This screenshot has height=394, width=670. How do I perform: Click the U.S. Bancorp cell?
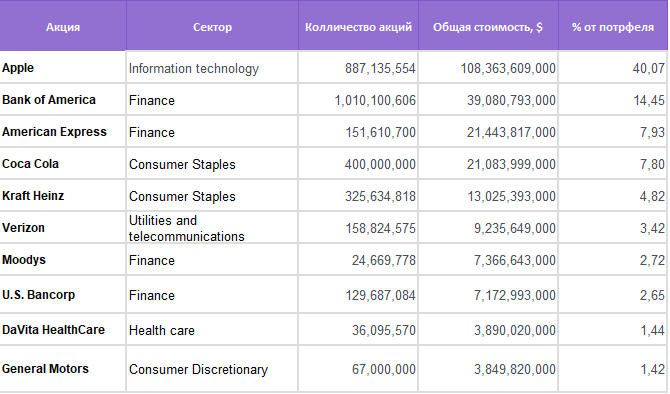(63, 295)
